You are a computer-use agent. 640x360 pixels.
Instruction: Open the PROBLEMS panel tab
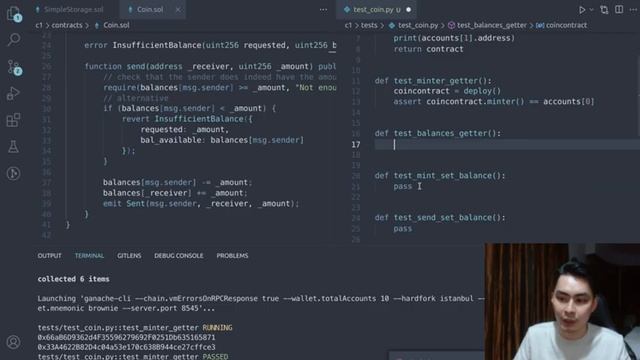pyautogui.click(x=232, y=256)
